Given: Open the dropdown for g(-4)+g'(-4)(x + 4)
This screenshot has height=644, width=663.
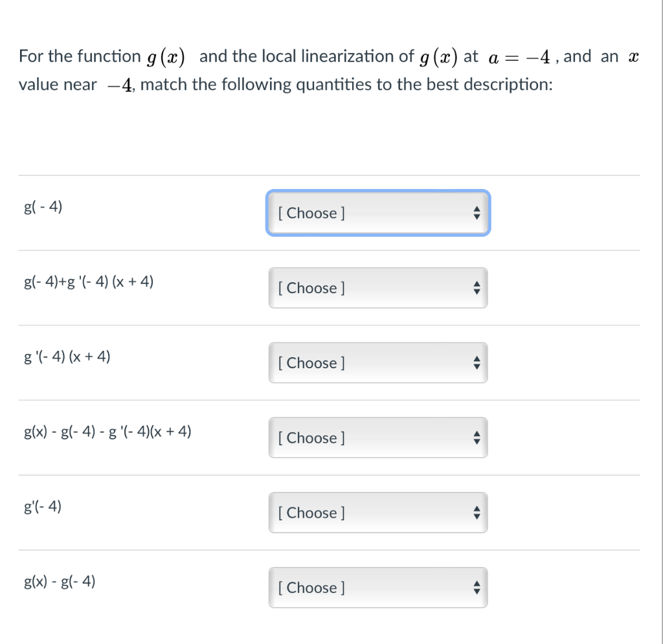Looking at the screenshot, I should 378,288.
